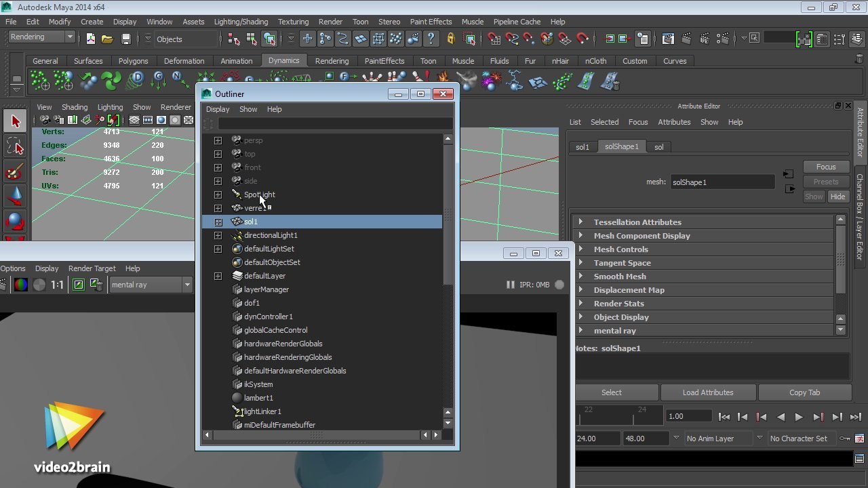Click the Drag field D shelf icon
The height and width of the screenshot is (488, 868).
tap(136, 81)
